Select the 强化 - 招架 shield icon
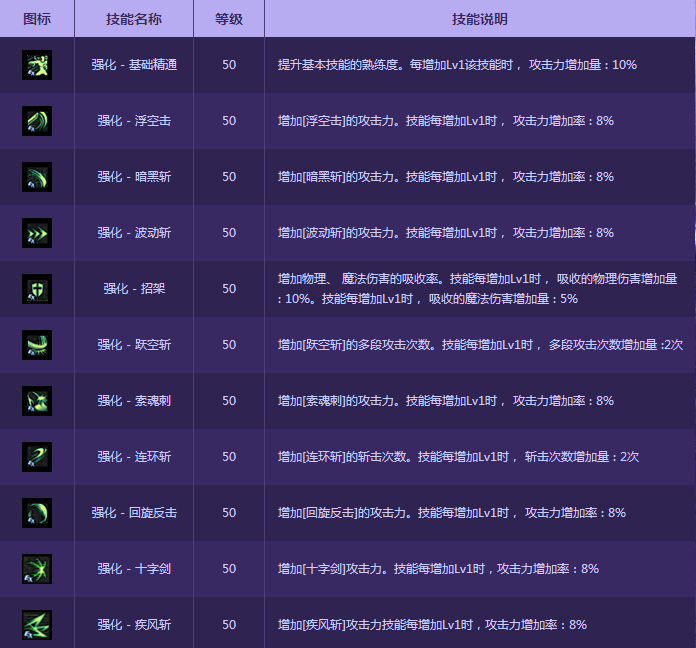The width and height of the screenshot is (696, 648). pos(37,289)
